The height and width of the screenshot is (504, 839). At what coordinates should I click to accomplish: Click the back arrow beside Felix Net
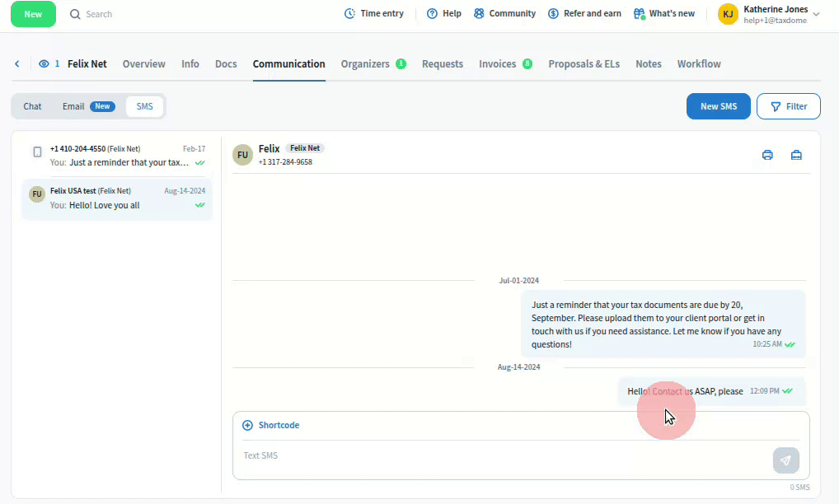pyautogui.click(x=17, y=64)
